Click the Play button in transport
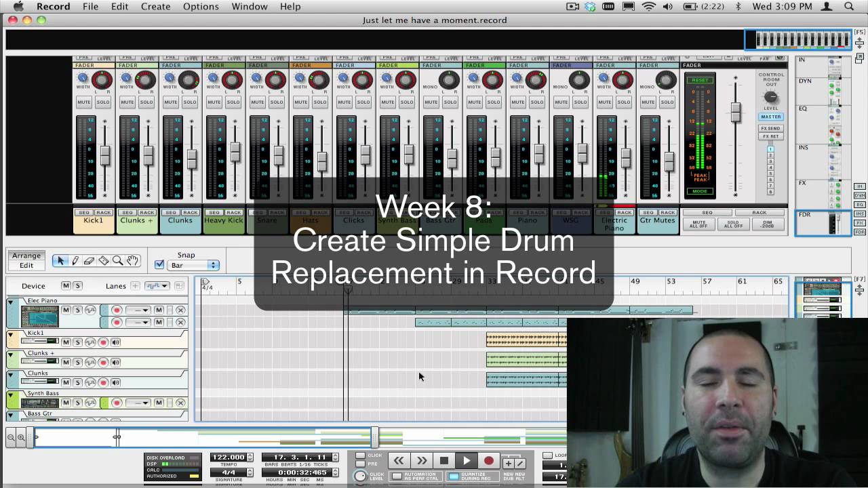Viewport: 868px width, 488px height. pyautogui.click(x=467, y=461)
